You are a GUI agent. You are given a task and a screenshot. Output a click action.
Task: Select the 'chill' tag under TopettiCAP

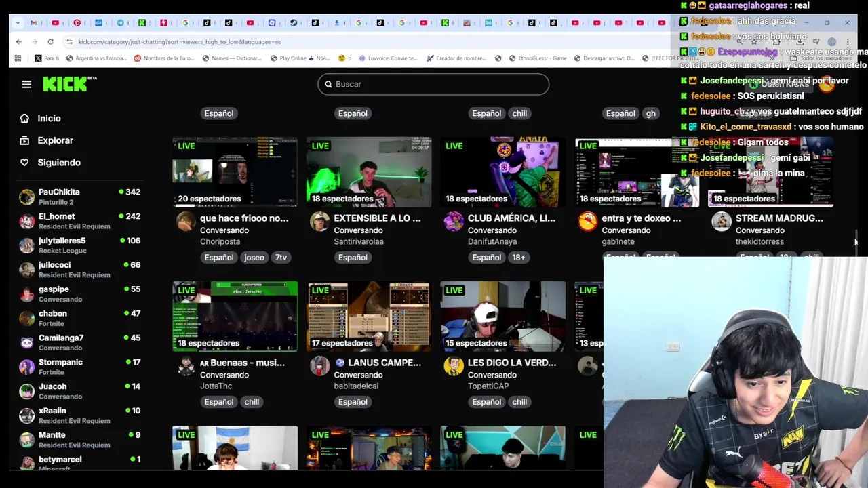(519, 402)
